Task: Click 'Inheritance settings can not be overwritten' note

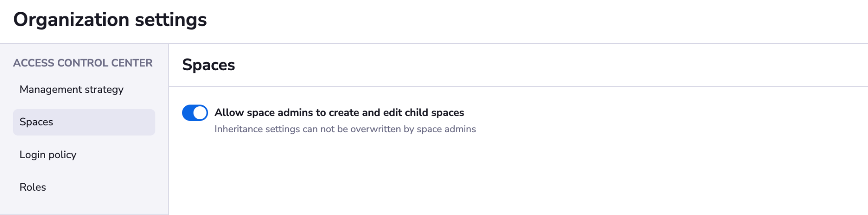Action: point(345,129)
